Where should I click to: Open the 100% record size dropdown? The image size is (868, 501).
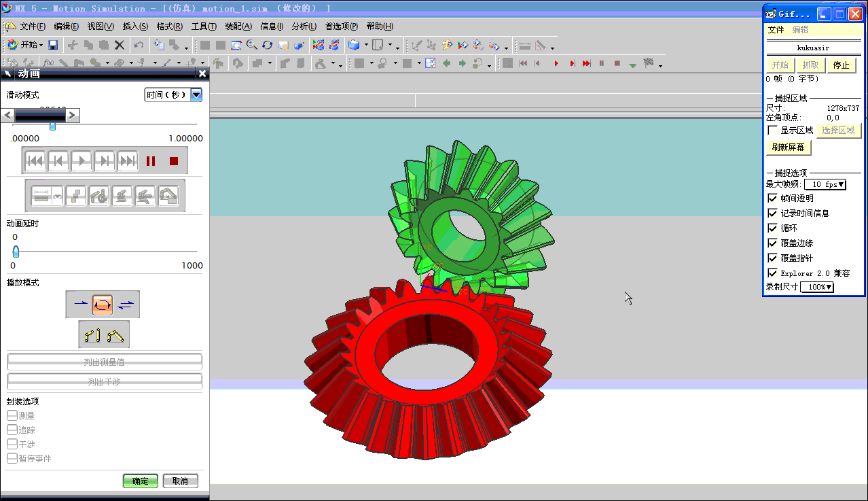[817, 287]
